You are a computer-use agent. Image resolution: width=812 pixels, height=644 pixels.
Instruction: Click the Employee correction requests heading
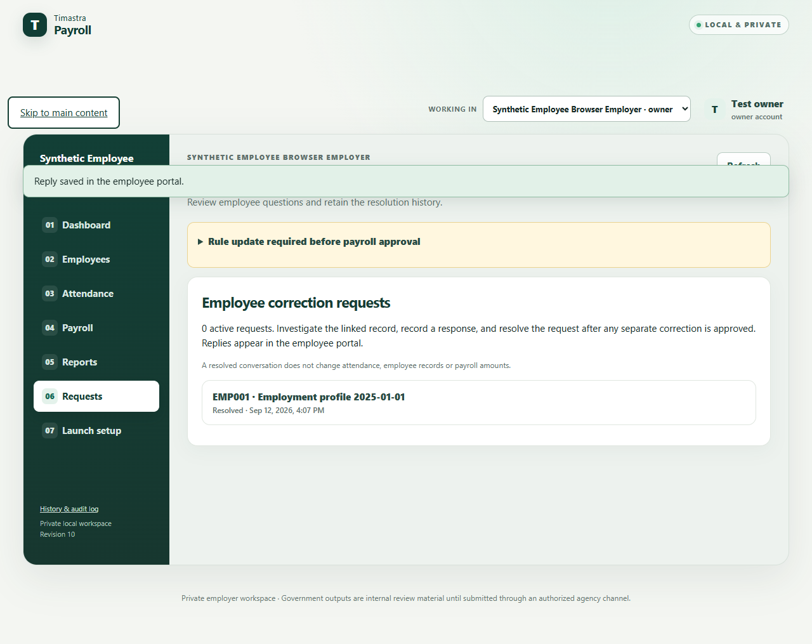(x=296, y=303)
